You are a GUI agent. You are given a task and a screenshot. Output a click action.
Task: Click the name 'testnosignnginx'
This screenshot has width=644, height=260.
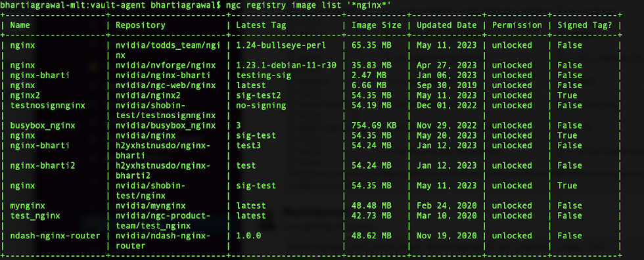(x=47, y=106)
